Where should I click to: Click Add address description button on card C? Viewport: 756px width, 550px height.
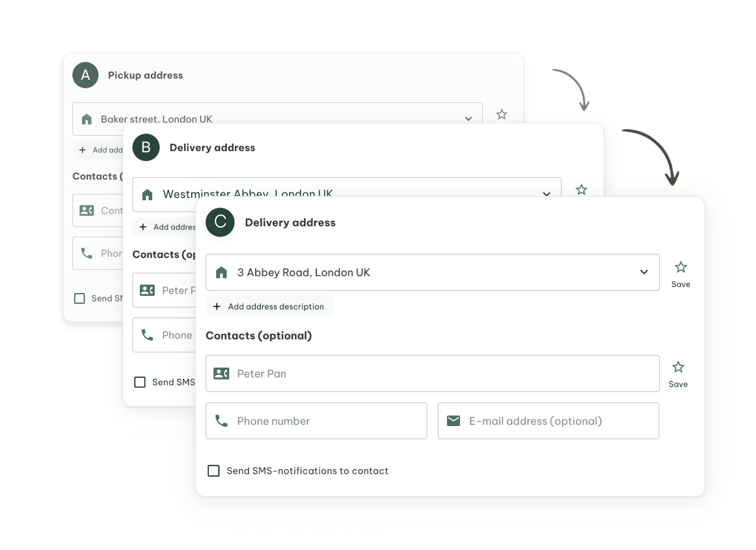269,307
